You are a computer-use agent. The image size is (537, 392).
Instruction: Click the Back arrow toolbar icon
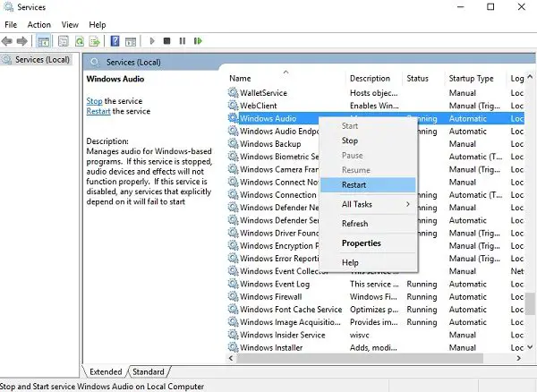coord(7,41)
